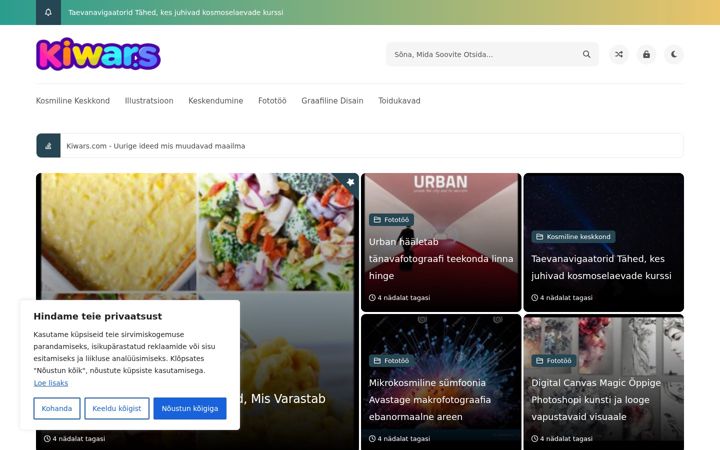Click the star badge on food post
The height and width of the screenshot is (450, 720).
(350, 182)
